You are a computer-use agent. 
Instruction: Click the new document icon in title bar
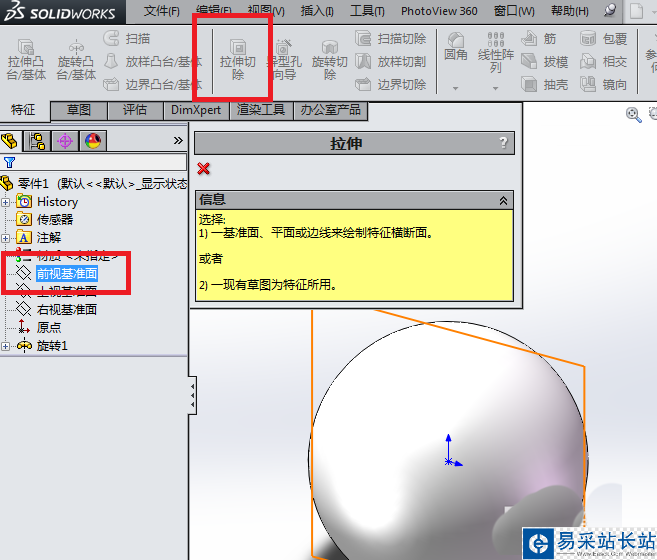(636, 11)
